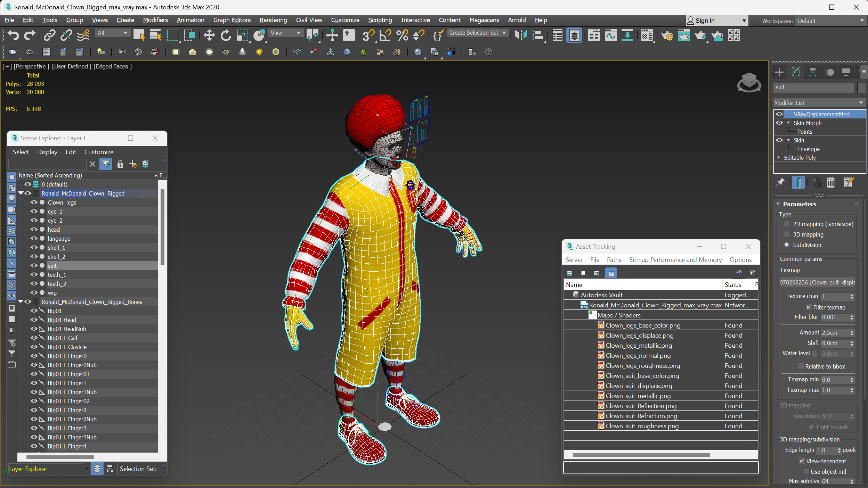Open the View reference coordinate dropdown
868x488 pixels.
tap(285, 33)
